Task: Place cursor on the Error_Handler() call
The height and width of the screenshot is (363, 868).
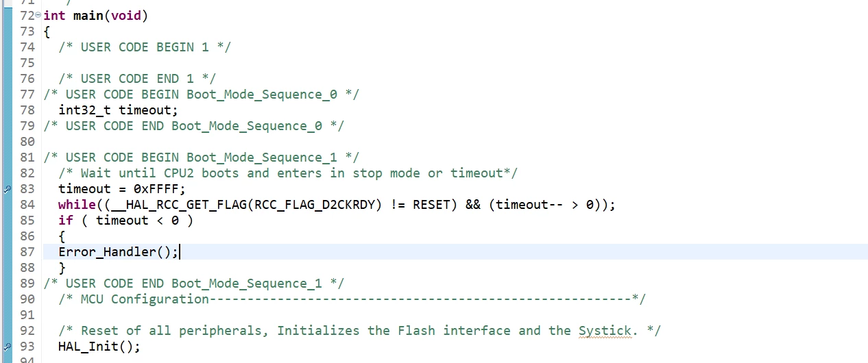Action: pos(119,252)
